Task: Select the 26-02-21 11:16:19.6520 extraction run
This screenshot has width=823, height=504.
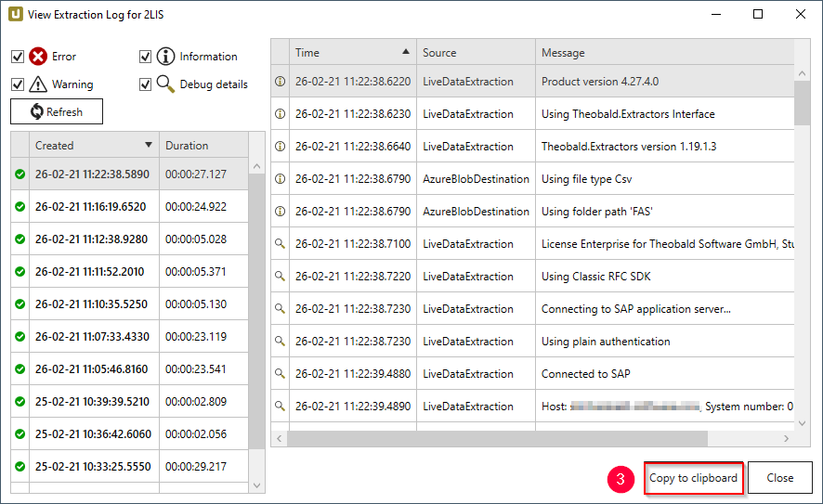Action: point(90,207)
